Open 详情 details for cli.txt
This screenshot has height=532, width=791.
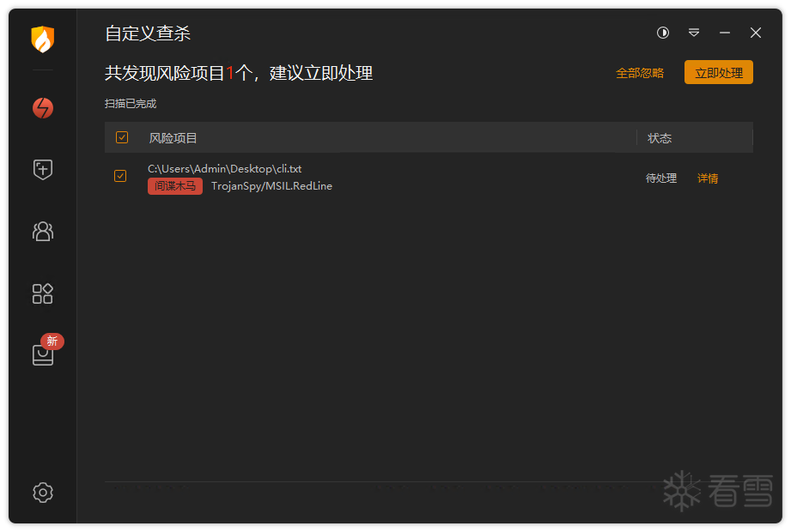coord(707,178)
